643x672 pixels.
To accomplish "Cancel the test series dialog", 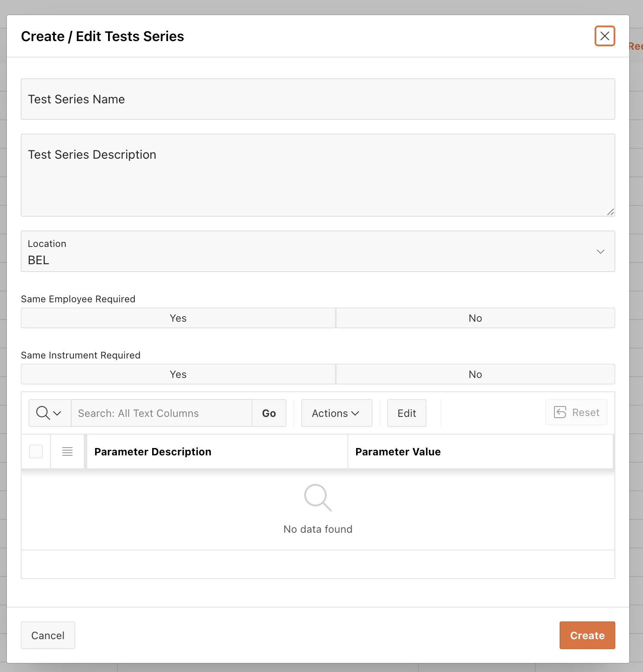I will [48, 635].
